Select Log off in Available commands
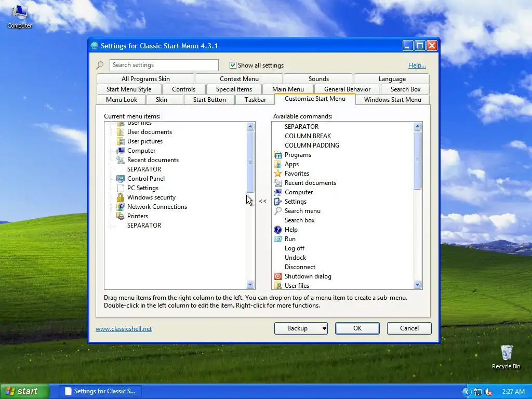The height and width of the screenshot is (399, 532). tap(295, 248)
